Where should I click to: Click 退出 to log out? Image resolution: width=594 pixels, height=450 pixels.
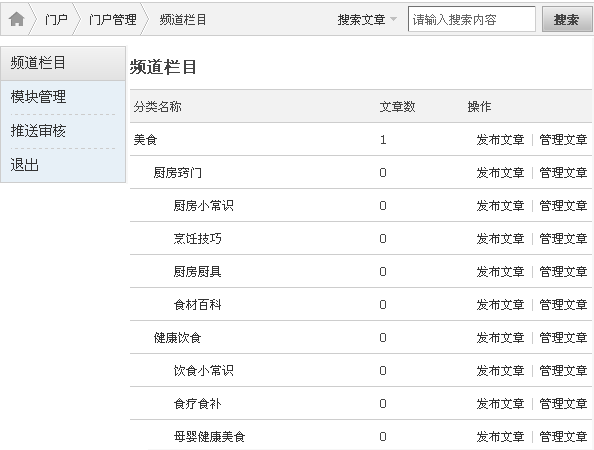pos(25,165)
